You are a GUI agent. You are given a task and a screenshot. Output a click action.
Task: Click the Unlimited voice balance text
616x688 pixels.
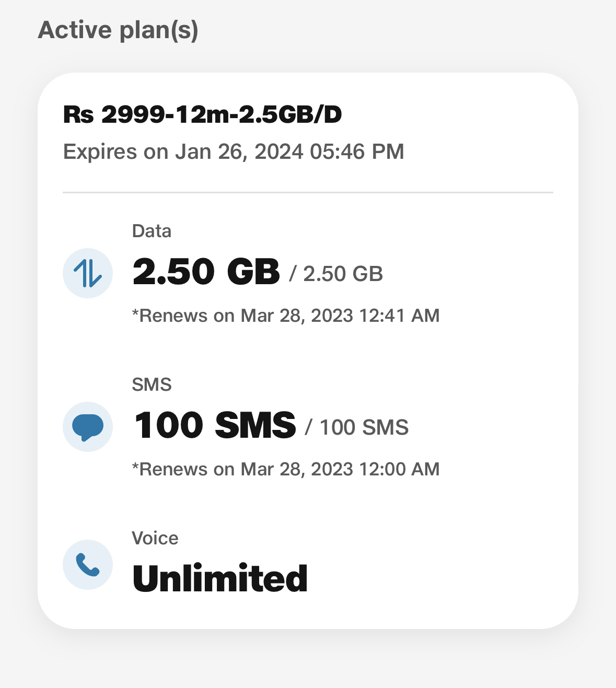click(220, 578)
